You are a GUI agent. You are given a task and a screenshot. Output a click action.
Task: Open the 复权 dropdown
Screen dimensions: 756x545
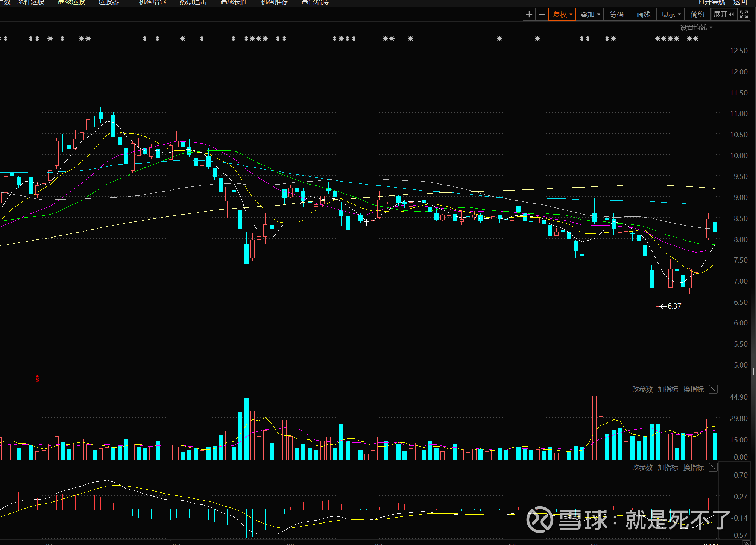562,15
